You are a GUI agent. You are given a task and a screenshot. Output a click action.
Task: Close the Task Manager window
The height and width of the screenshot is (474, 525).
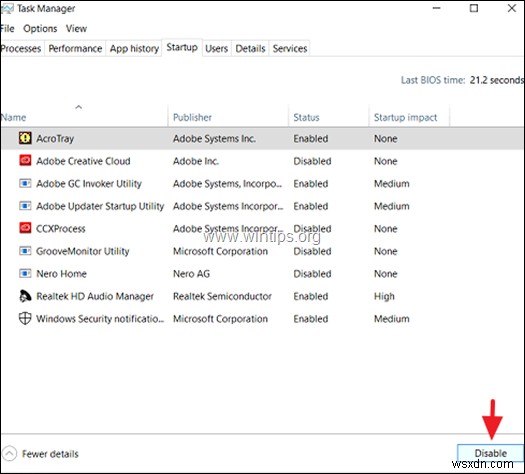pyautogui.click(x=512, y=8)
